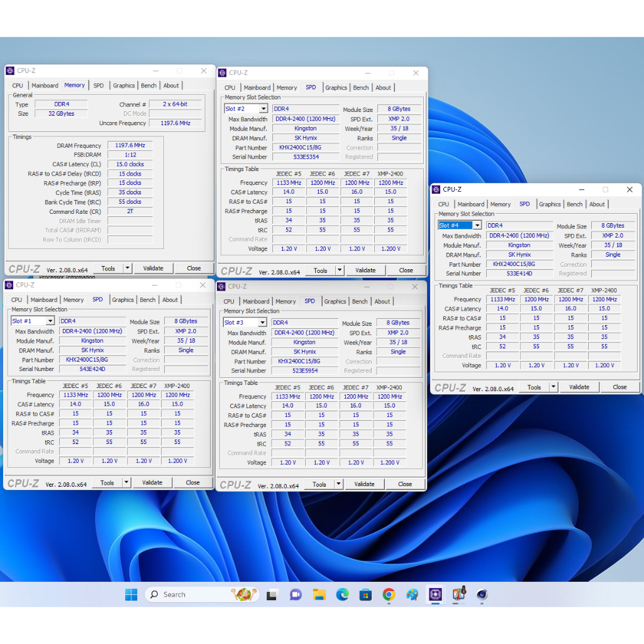
Task: Open Mainboard tab in Slot #4 window
Action: [x=470, y=204]
